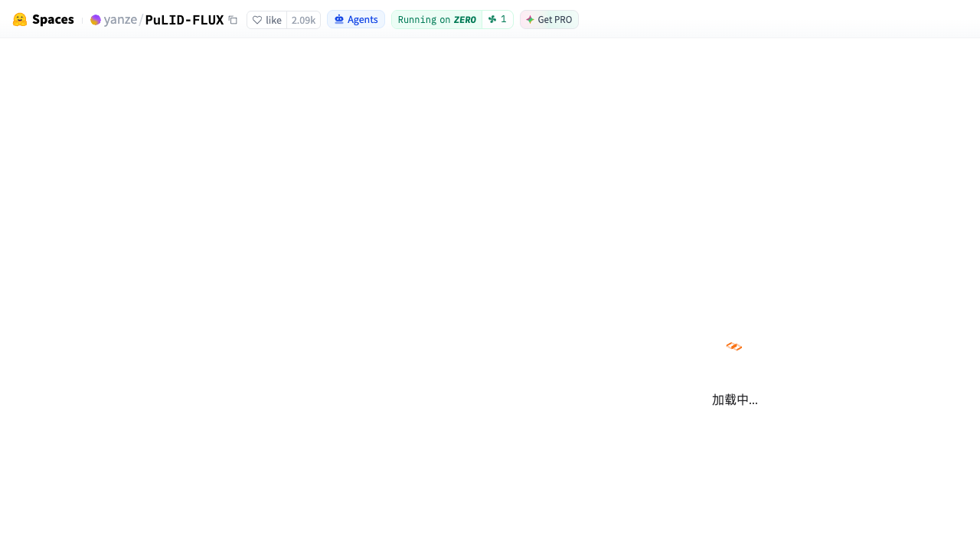The image size is (980, 551).
Task: Open the PuLID-FLUX space title link
Action: [x=185, y=20]
